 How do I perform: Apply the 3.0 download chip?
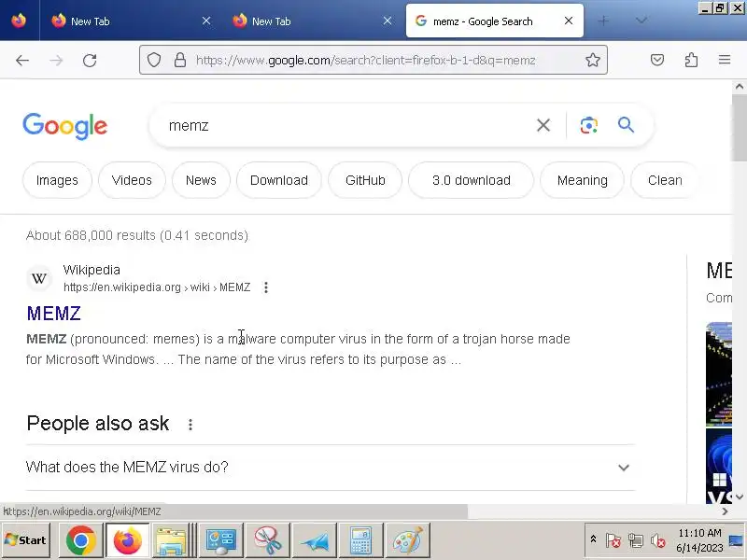472,180
